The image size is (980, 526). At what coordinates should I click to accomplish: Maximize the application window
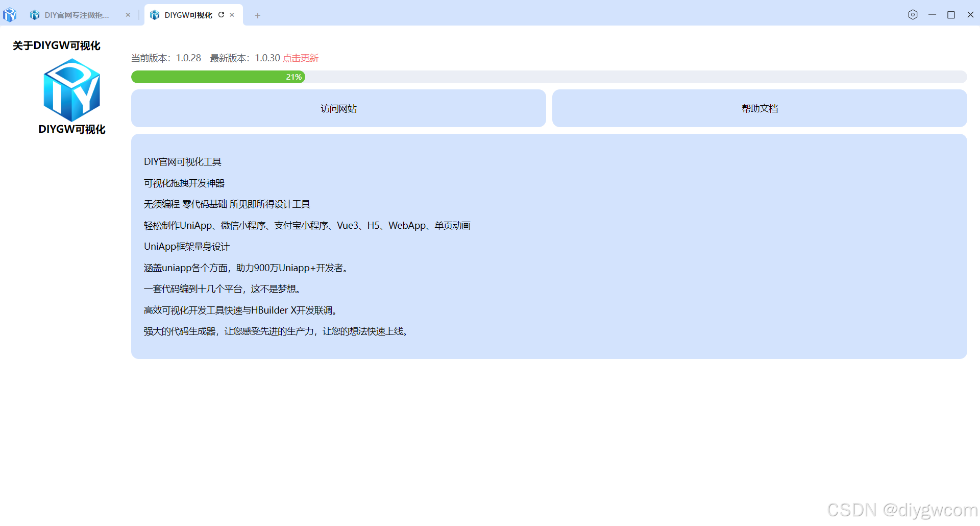click(x=951, y=15)
